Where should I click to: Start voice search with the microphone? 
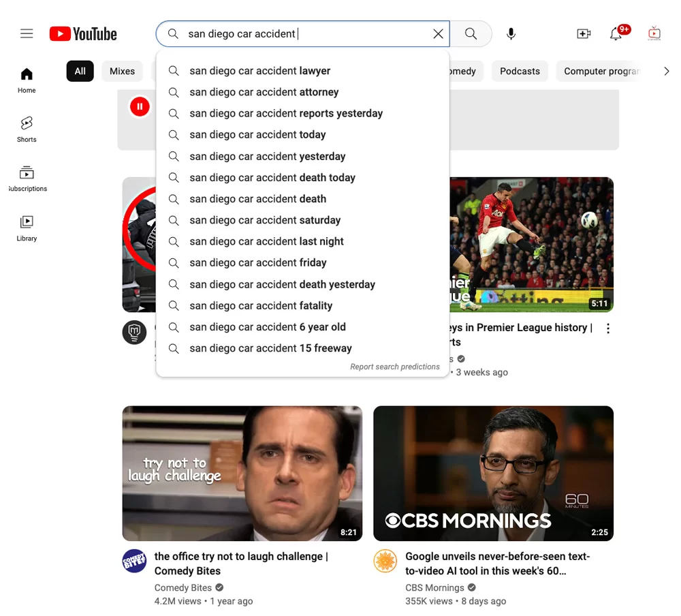click(511, 34)
